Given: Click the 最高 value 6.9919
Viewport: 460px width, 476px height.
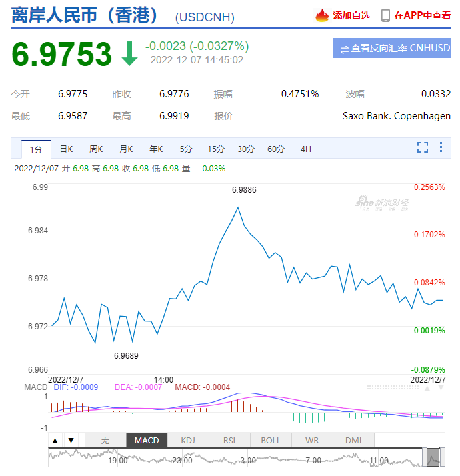Looking at the screenshot, I should tap(174, 116).
